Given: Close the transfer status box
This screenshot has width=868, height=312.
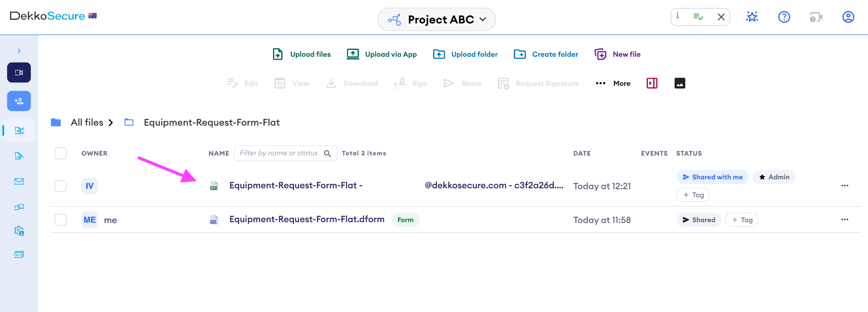Looking at the screenshot, I should 721,17.
